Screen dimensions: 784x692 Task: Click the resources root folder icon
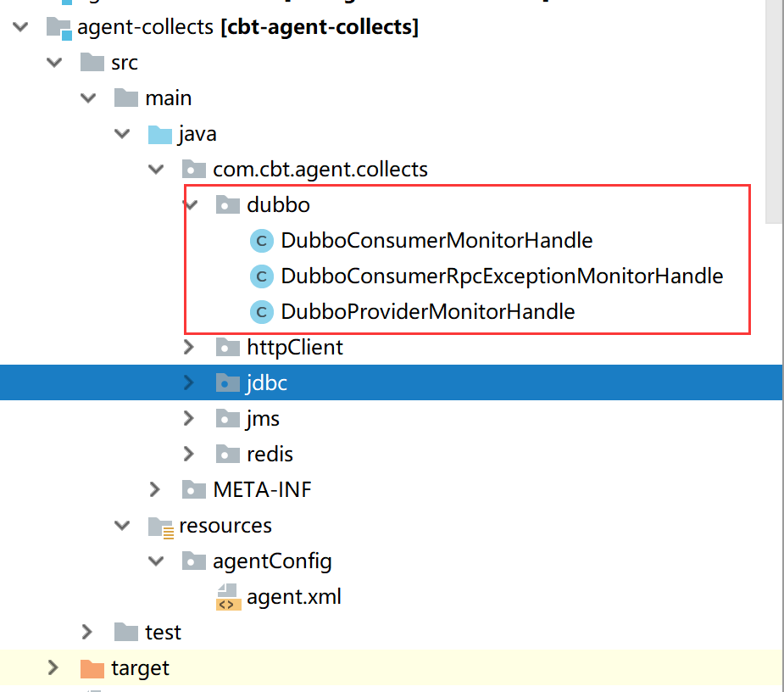pyautogui.click(x=161, y=527)
